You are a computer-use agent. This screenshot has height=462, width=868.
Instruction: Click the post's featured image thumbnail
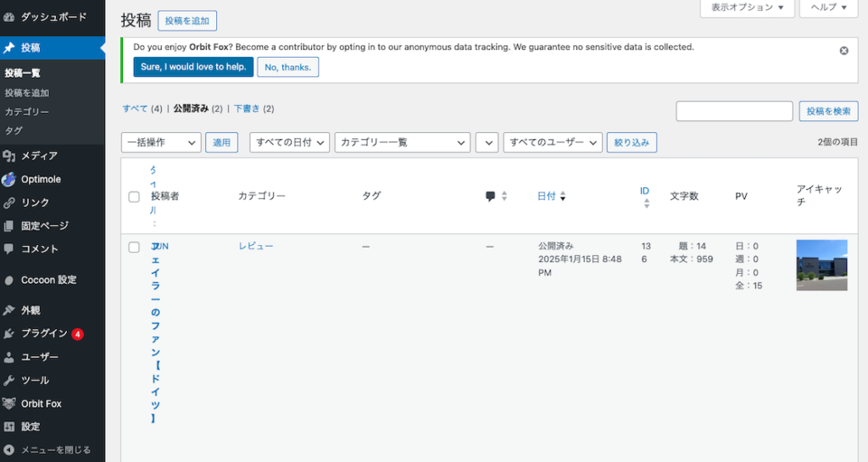[x=821, y=265]
